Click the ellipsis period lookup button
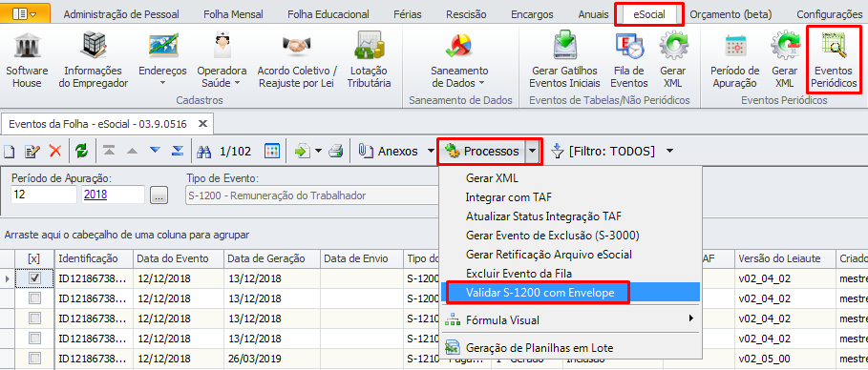 [159, 195]
